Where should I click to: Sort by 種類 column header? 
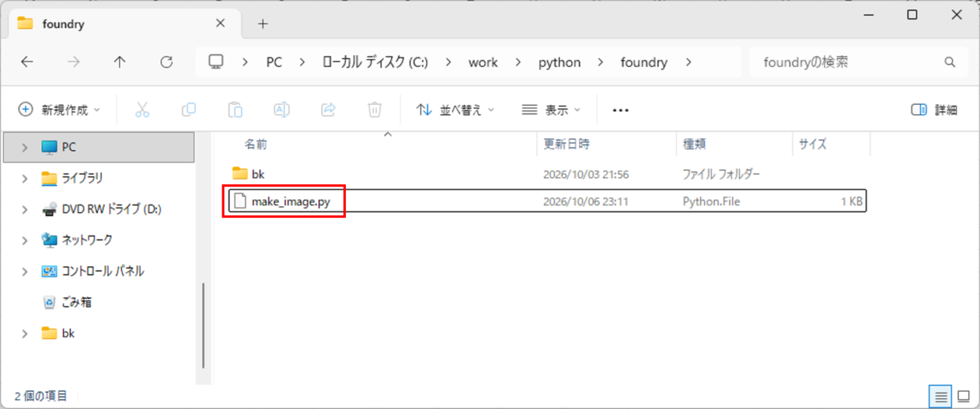tap(694, 144)
